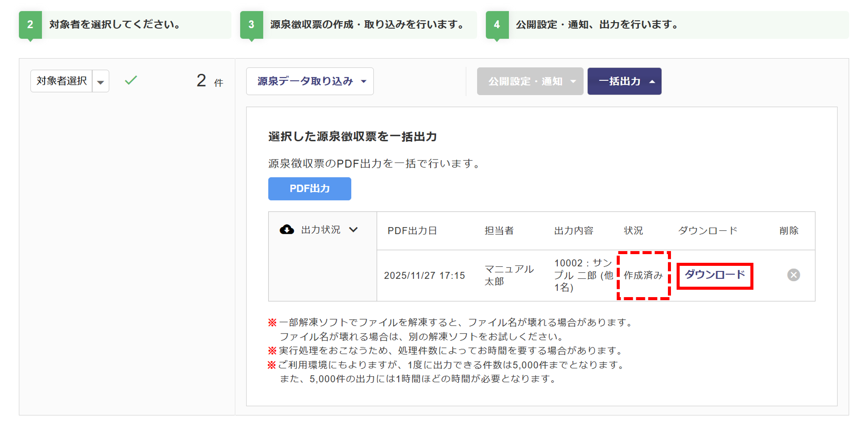Click the ダウンロード link in the output row
The width and height of the screenshot is (868, 427).
point(714,275)
